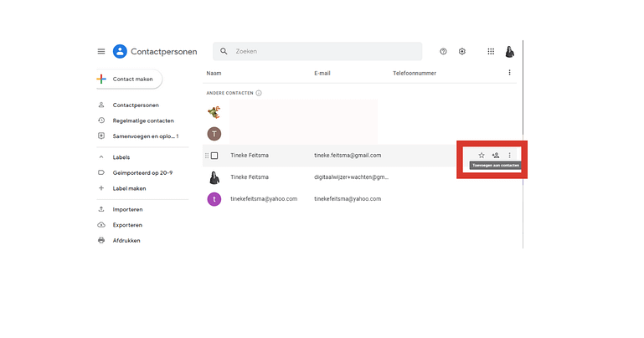This screenshot has height=338, width=644.
Task: Click the purple t avatar
Action: (214, 199)
